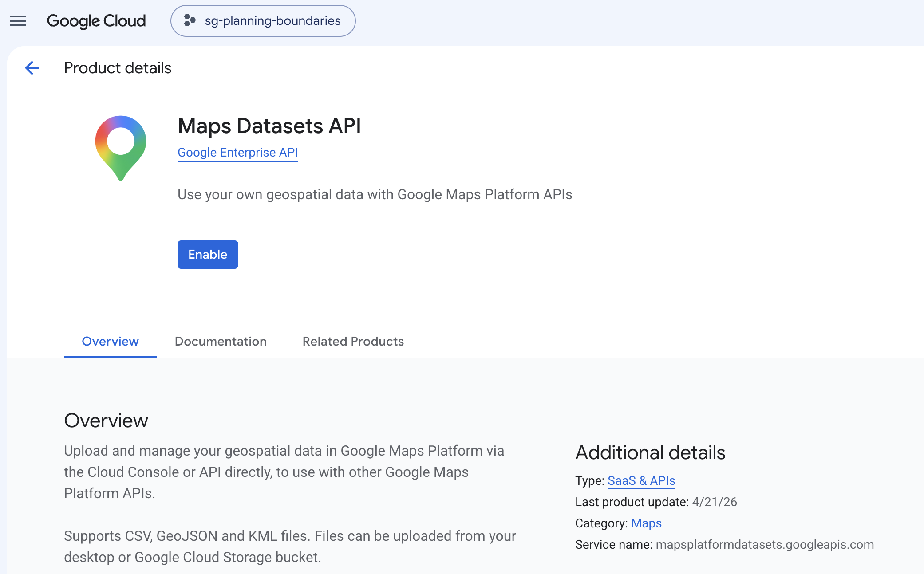Viewport: 924px width, 574px height.
Task: Open the Google Enterprise API link
Action: [237, 153]
